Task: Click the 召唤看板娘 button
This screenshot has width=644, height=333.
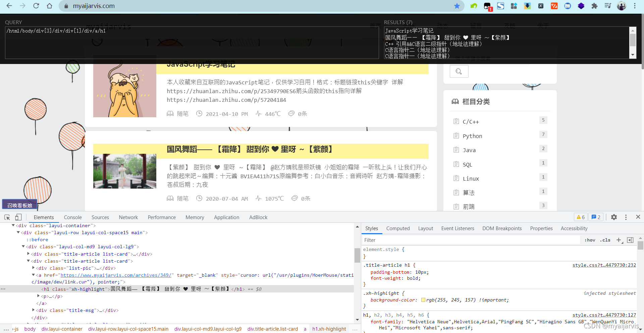Action: (19, 204)
